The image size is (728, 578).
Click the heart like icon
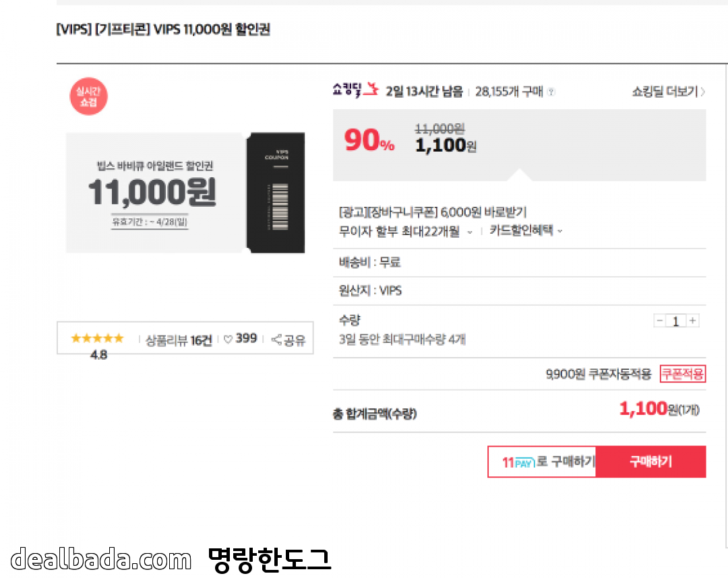pos(228,340)
